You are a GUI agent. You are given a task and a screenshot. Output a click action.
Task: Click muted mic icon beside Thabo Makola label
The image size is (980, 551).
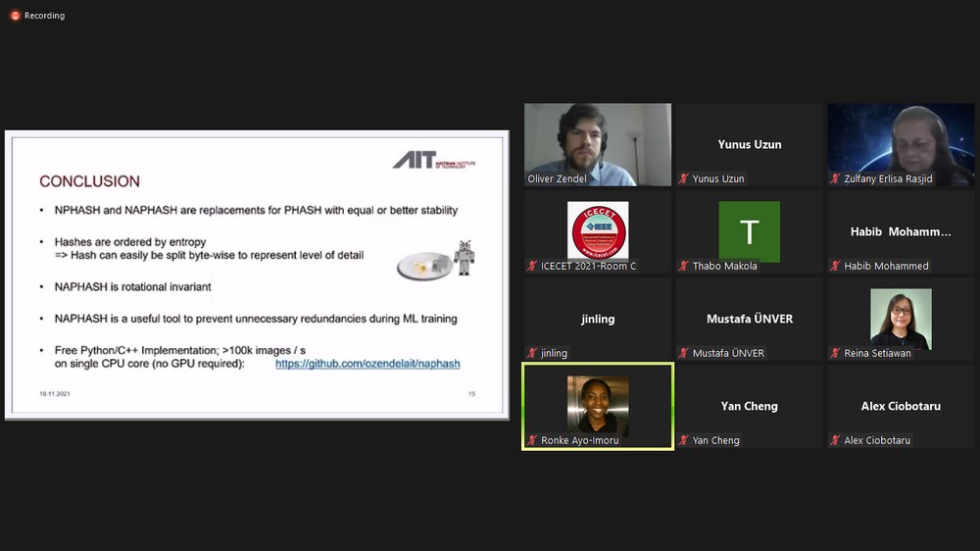(x=684, y=266)
